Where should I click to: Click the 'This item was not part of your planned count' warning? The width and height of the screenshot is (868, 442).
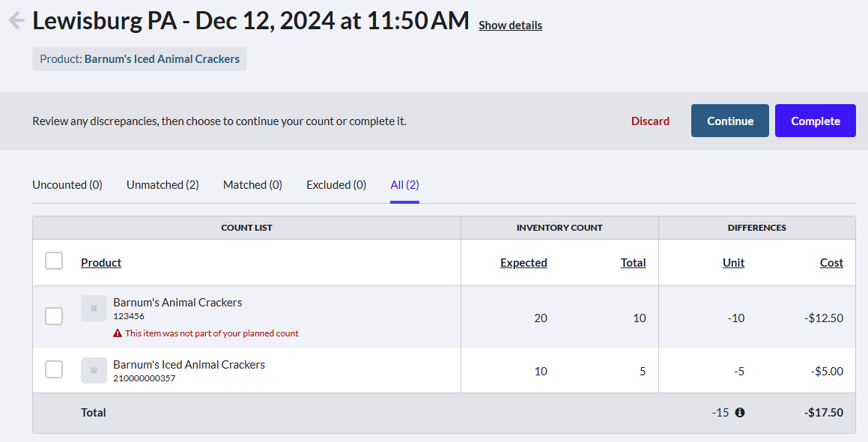pos(212,333)
